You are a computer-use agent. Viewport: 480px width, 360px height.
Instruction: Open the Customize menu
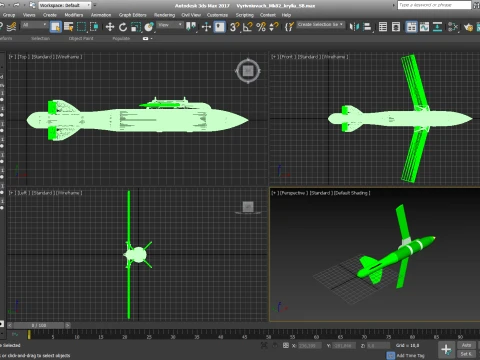tap(217, 15)
